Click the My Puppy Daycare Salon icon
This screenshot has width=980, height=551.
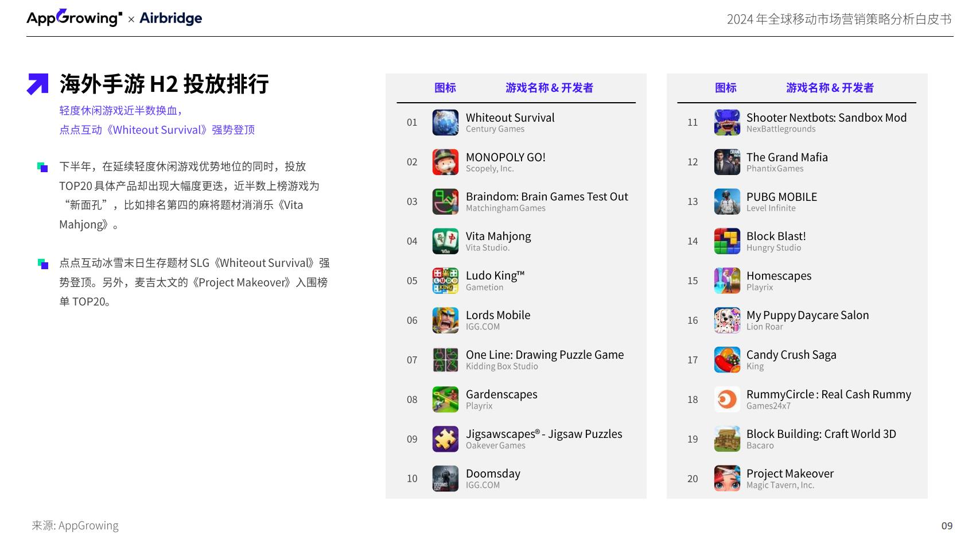point(727,320)
